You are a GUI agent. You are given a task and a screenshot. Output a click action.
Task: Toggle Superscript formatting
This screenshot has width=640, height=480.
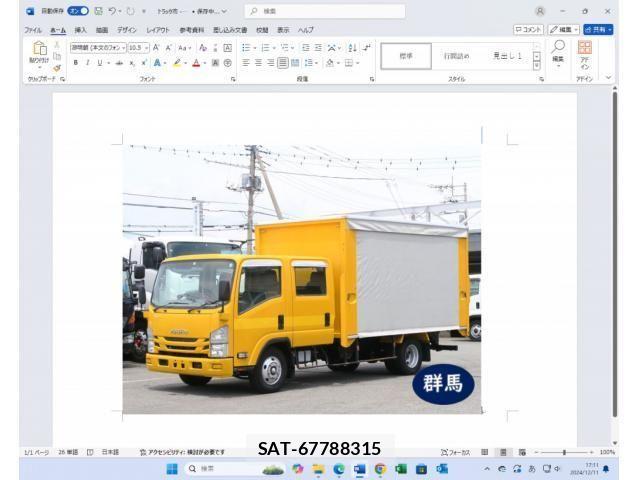144,63
